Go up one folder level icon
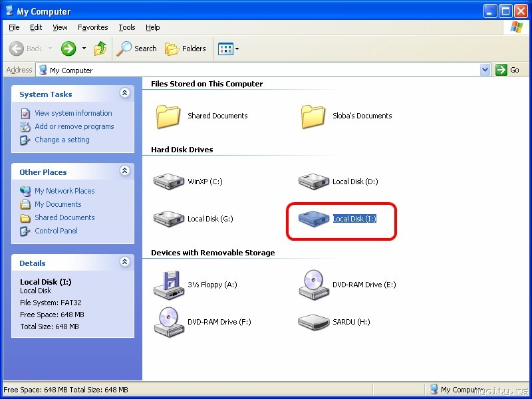Screen dimensions: 532x399 tap(100, 49)
